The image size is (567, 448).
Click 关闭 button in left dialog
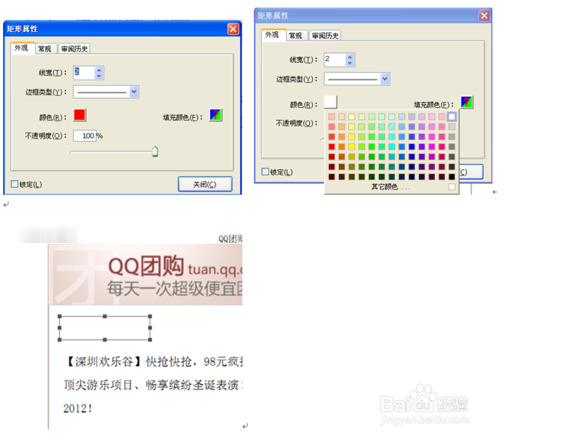205,184
